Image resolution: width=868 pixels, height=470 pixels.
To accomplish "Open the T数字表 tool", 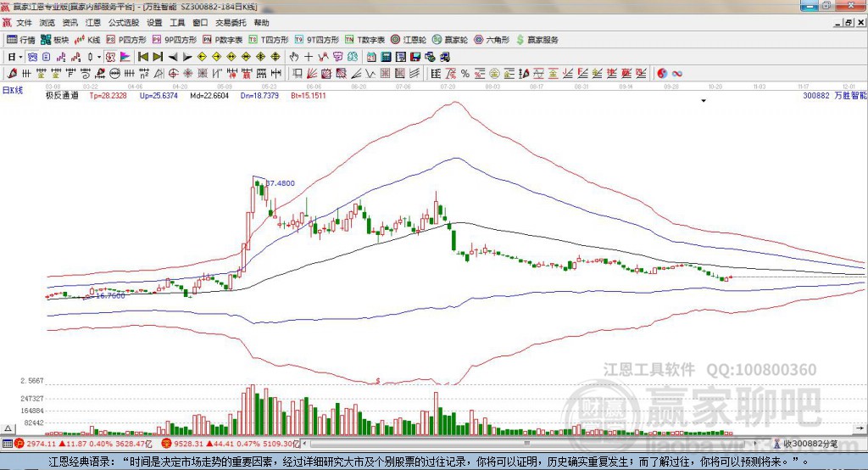I will [364, 39].
